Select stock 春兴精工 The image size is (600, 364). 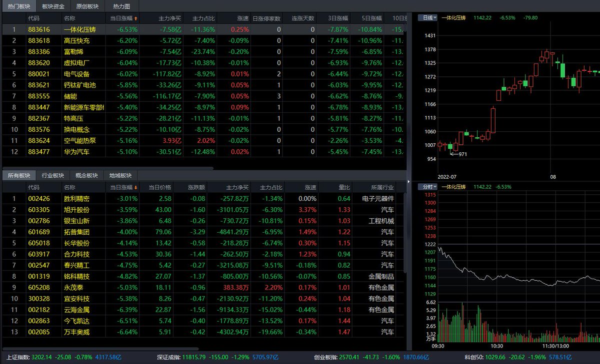[76, 265]
